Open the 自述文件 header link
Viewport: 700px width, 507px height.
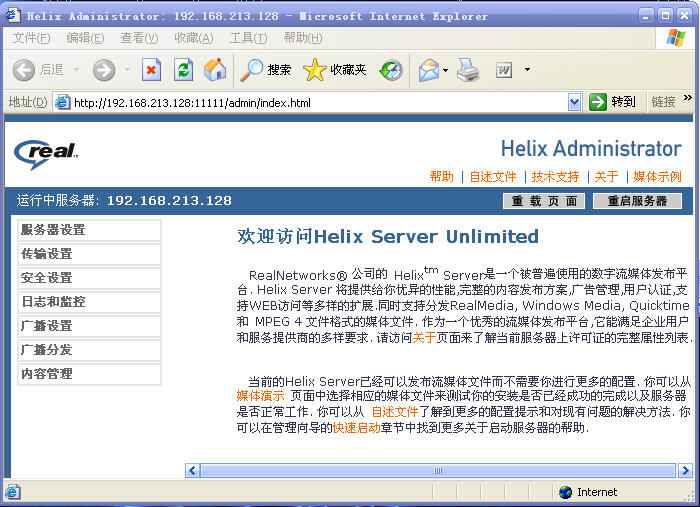click(493, 177)
